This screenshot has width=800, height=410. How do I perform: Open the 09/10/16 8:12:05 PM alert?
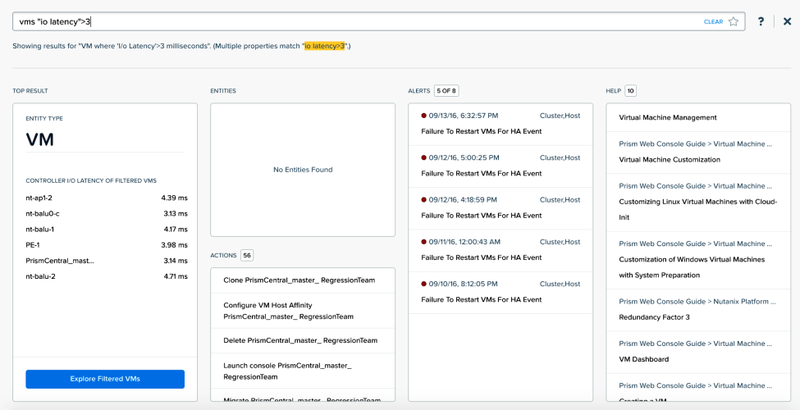coord(501,292)
